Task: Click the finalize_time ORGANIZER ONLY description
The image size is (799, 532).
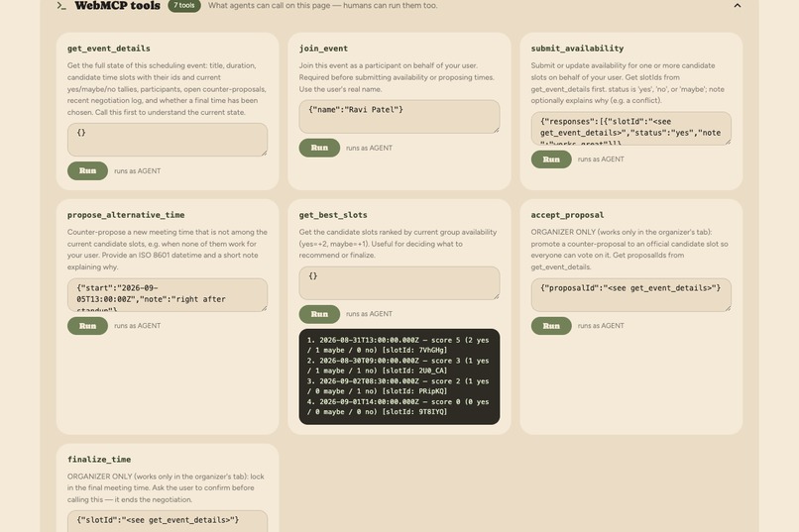Action: [x=166, y=488]
